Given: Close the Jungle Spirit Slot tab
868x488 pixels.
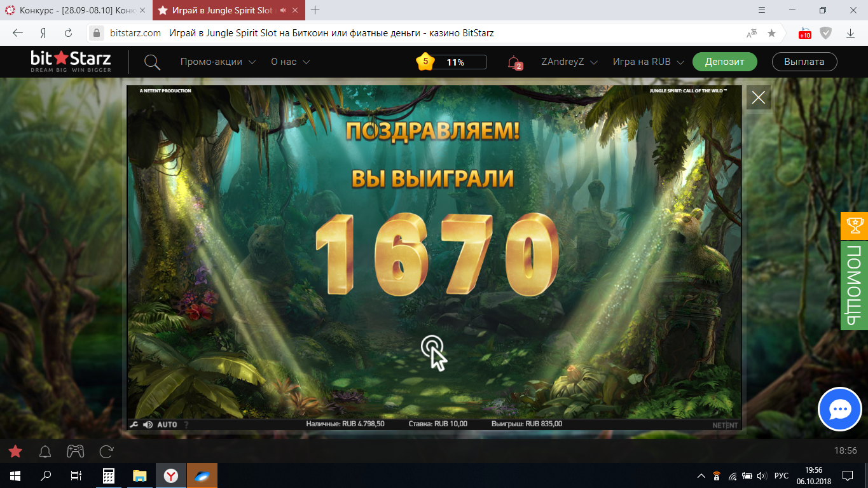Looking at the screenshot, I should (296, 10).
